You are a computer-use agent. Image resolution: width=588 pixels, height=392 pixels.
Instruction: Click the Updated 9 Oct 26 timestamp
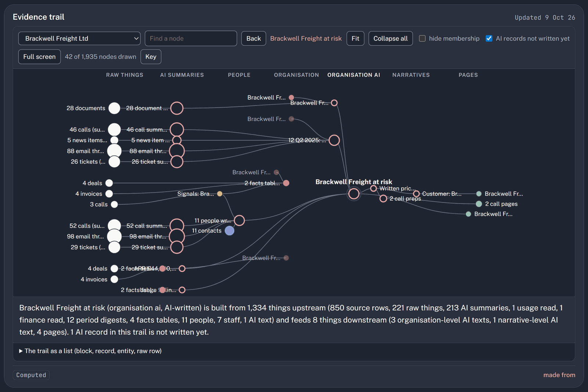(545, 18)
